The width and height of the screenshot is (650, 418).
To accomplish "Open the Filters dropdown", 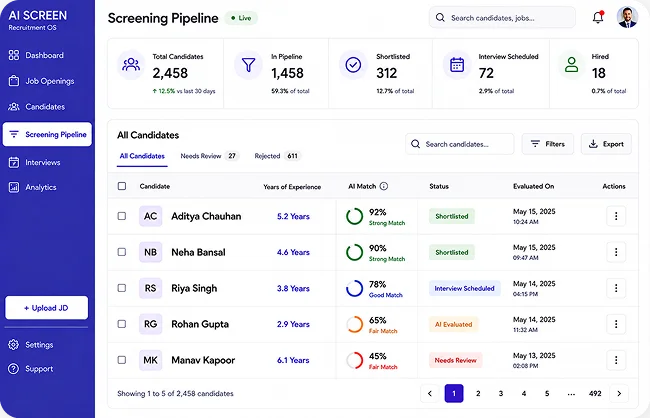I will 548,144.
